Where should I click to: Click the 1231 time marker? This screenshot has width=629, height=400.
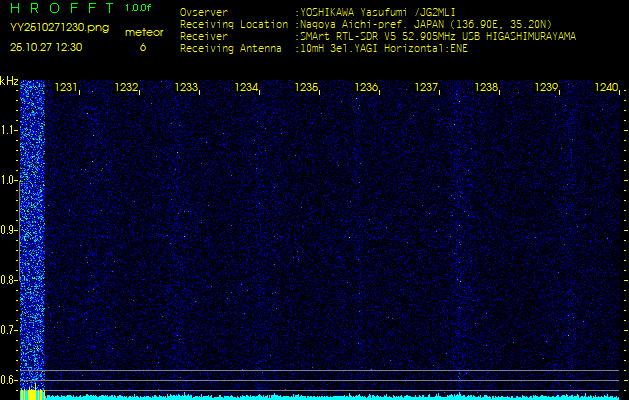[66, 88]
